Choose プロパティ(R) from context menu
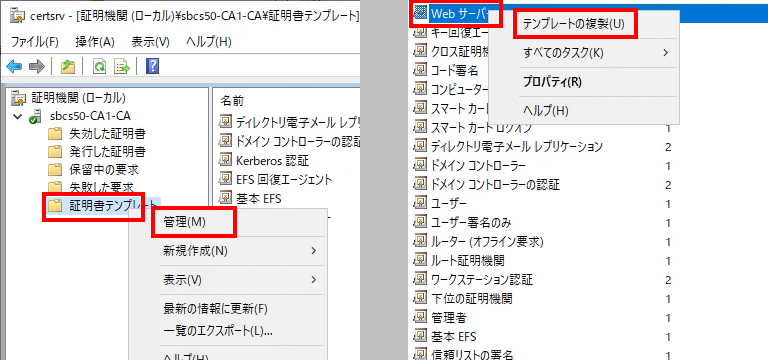 [x=552, y=82]
